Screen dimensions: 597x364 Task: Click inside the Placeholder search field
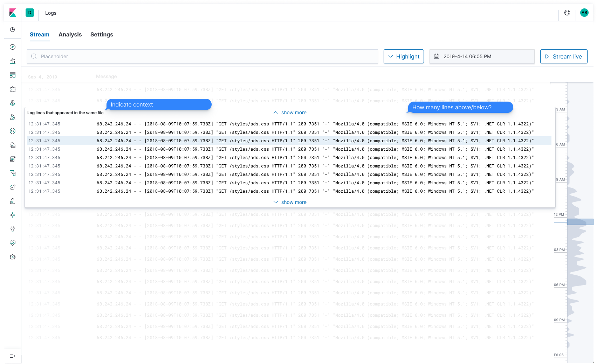point(203,56)
